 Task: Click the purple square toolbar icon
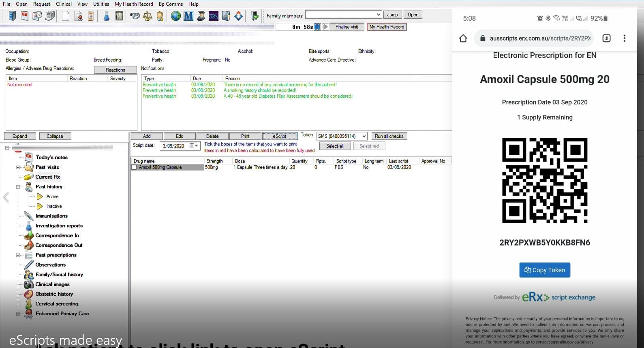pyautogui.click(x=214, y=16)
